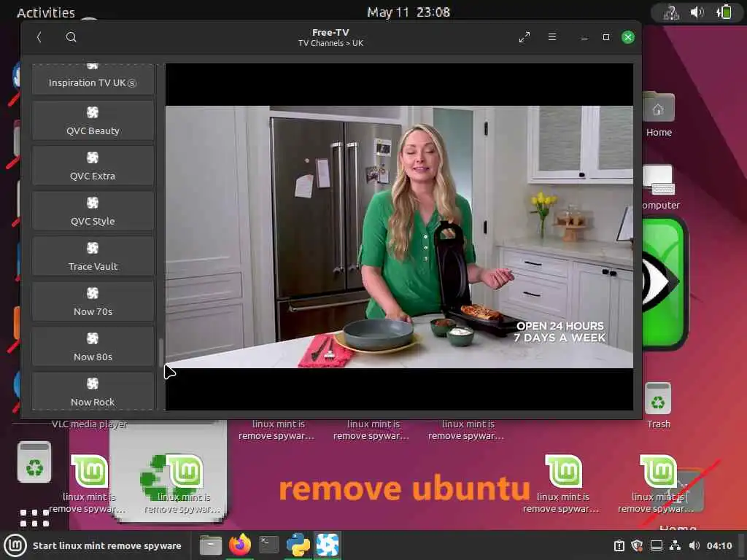Toggle fullscreen with the expand arrows icon
The image size is (747, 560).
pyautogui.click(x=525, y=37)
